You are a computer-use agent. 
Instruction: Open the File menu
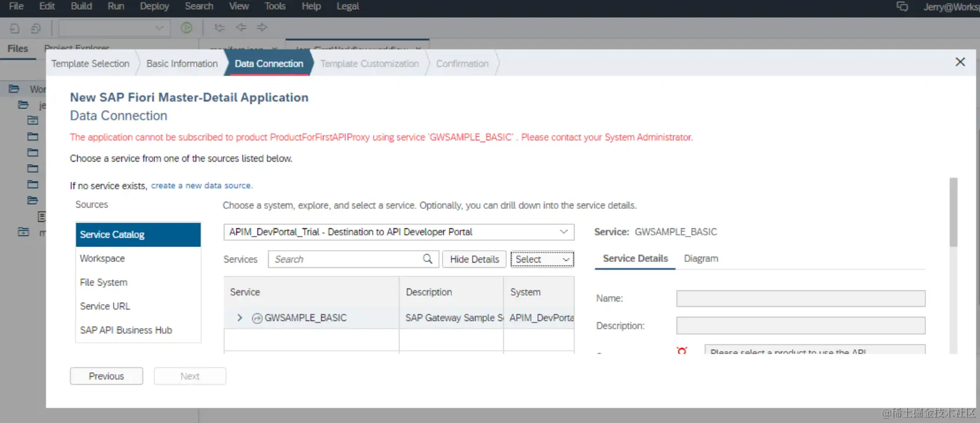coord(16,6)
